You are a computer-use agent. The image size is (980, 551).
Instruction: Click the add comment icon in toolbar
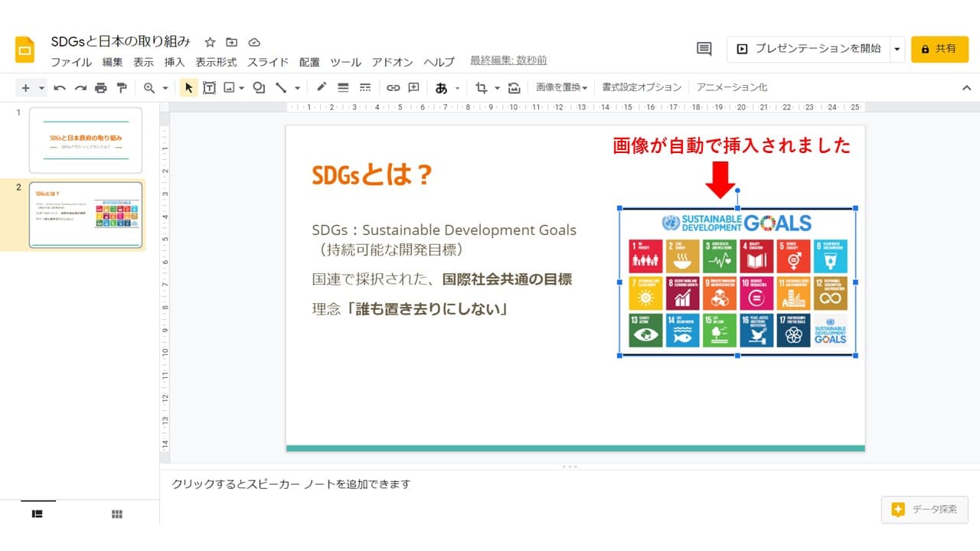(x=414, y=88)
